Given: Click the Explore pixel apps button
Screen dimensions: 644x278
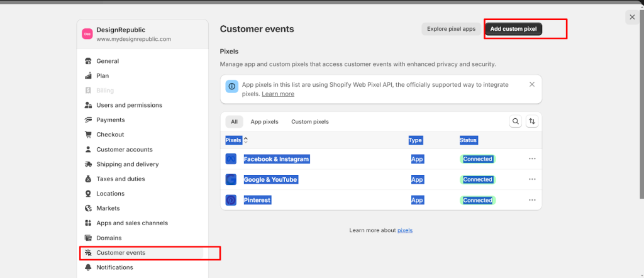Looking at the screenshot, I should [x=451, y=29].
